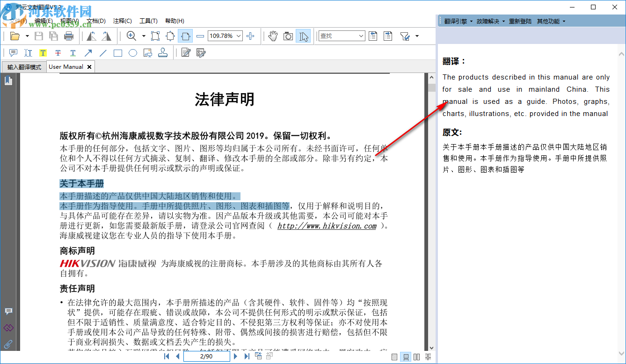Go to the previous page
Screen dimensions: 626x364
[x=177, y=357]
